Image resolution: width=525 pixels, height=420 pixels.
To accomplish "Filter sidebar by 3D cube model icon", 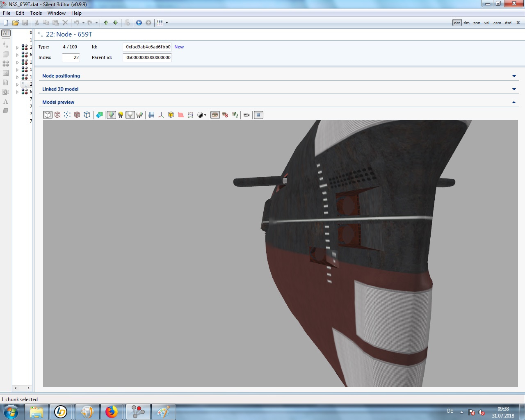I will coord(6,54).
